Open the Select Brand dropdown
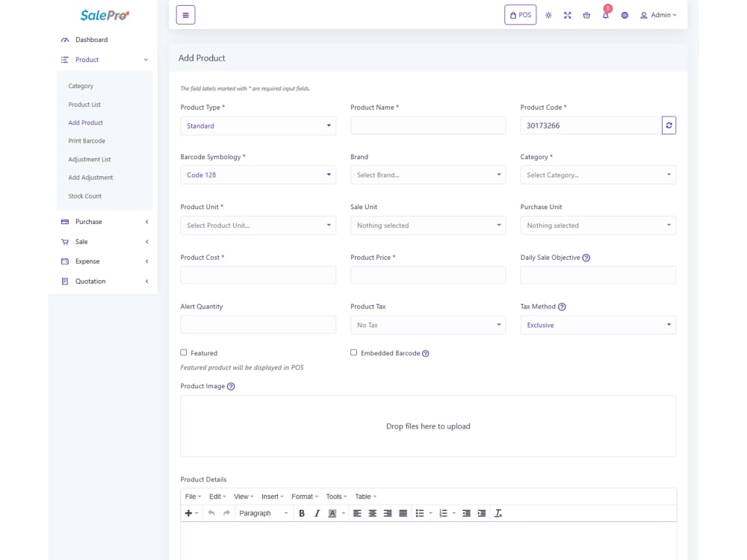The width and height of the screenshot is (747, 560). tap(427, 175)
